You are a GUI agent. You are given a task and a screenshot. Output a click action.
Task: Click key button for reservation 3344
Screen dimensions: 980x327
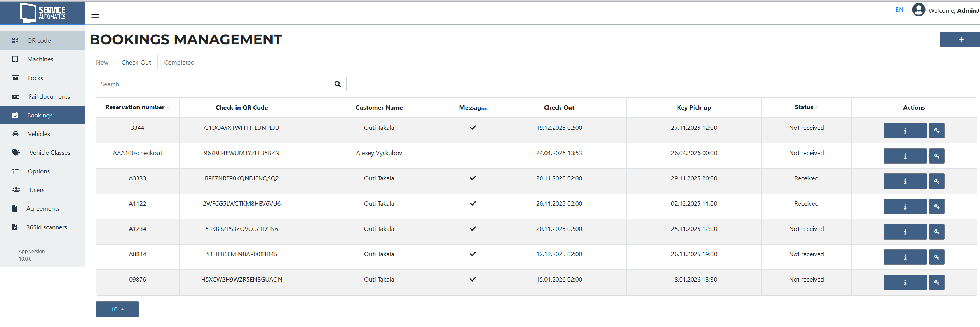(x=936, y=131)
